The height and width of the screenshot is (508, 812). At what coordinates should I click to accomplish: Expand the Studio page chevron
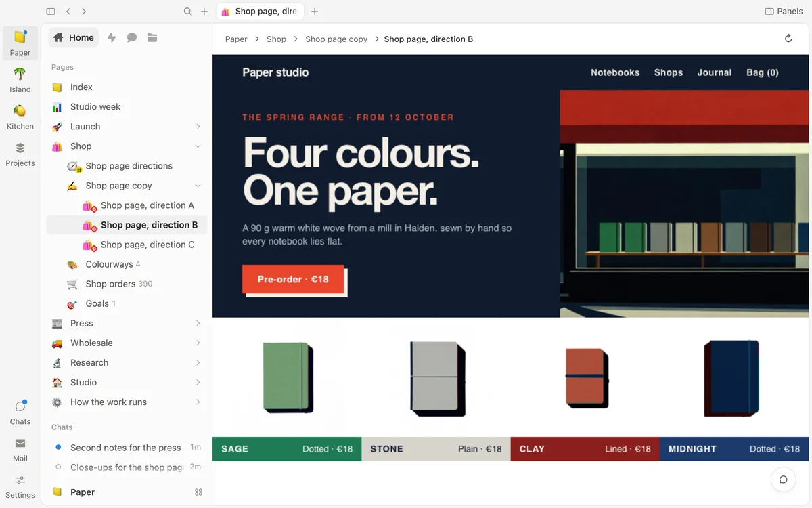point(198,383)
